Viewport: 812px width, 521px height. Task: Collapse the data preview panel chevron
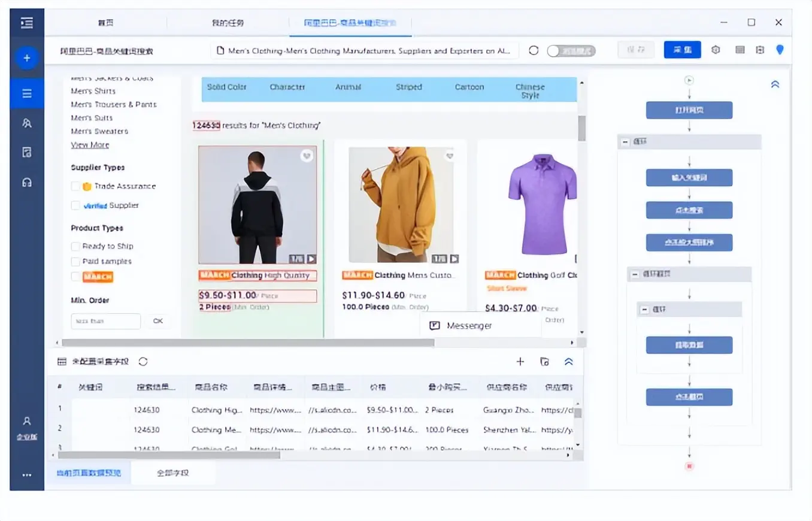569,361
